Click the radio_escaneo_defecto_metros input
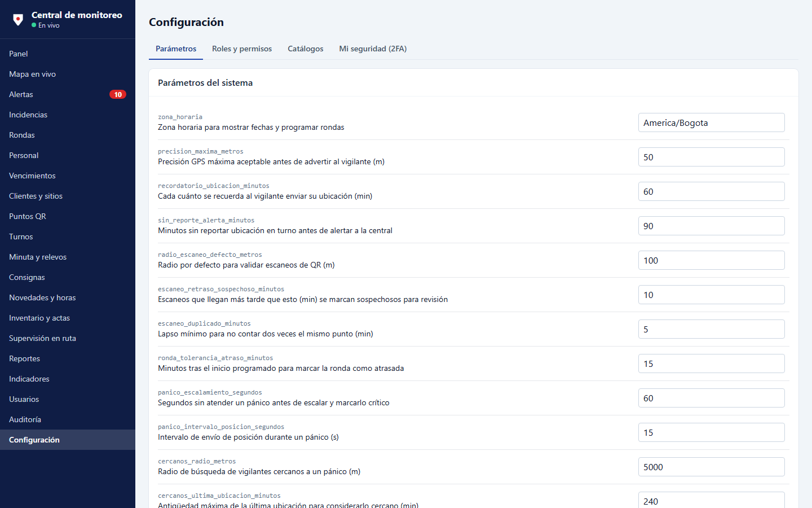 (712, 260)
